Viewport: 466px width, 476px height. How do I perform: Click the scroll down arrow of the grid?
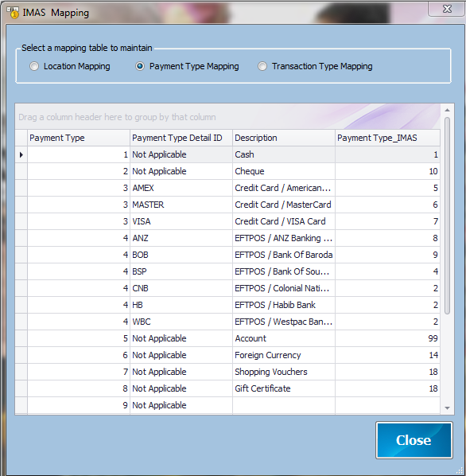[x=447, y=408]
